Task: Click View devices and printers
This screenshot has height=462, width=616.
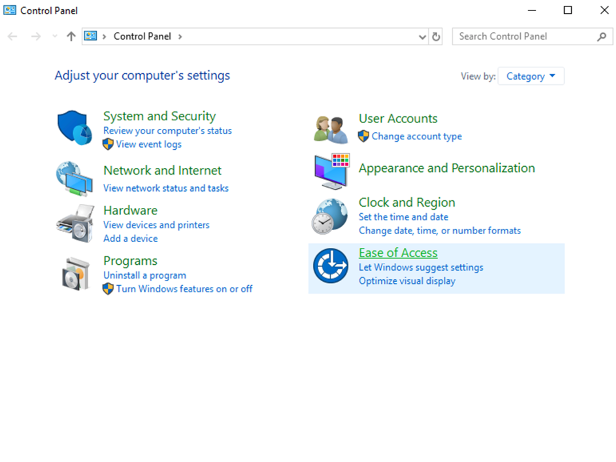Action: pos(156,225)
